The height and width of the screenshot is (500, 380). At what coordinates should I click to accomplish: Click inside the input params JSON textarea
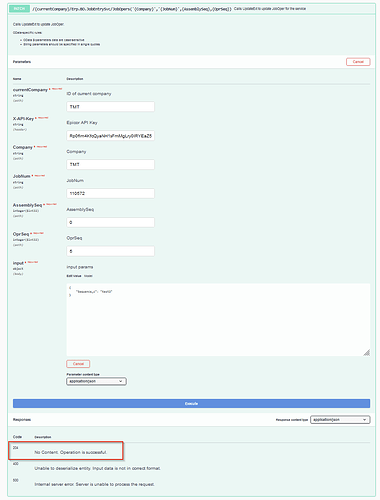click(x=218, y=320)
